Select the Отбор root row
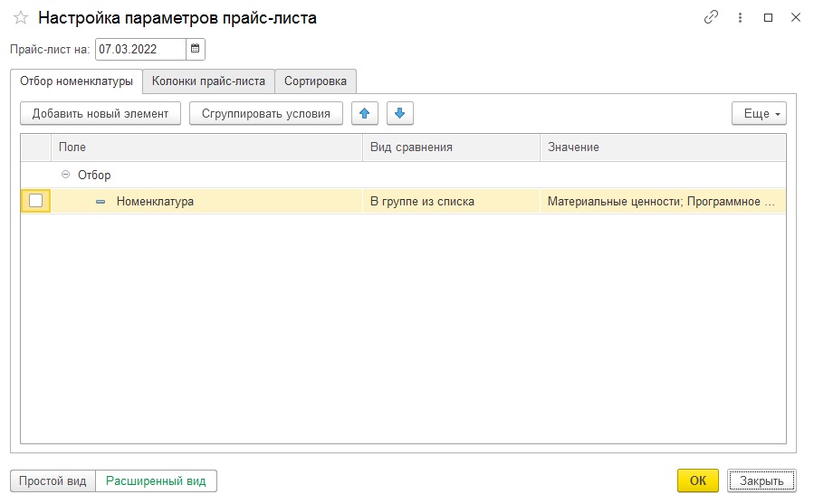Screen dimensions: 814x504 [403, 175]
